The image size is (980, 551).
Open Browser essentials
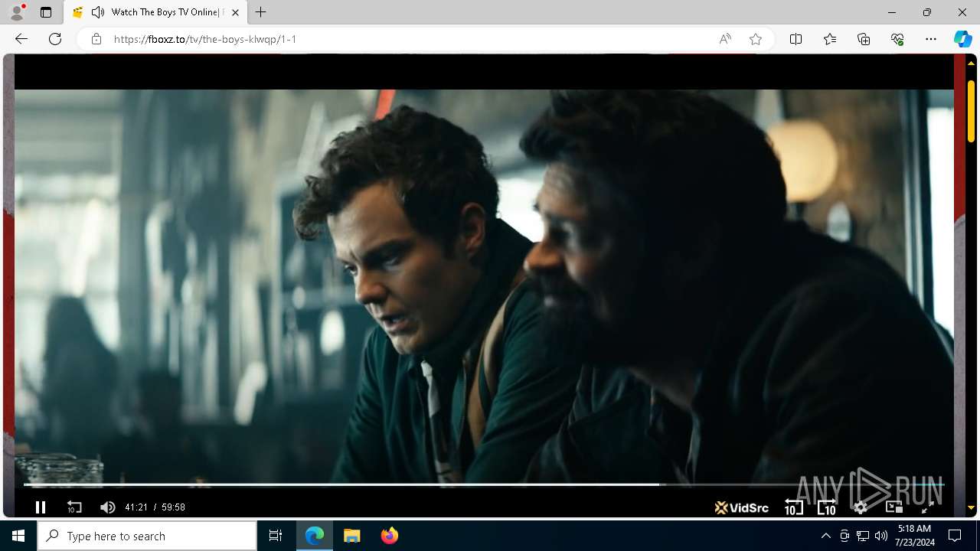[x=897, y=39]
